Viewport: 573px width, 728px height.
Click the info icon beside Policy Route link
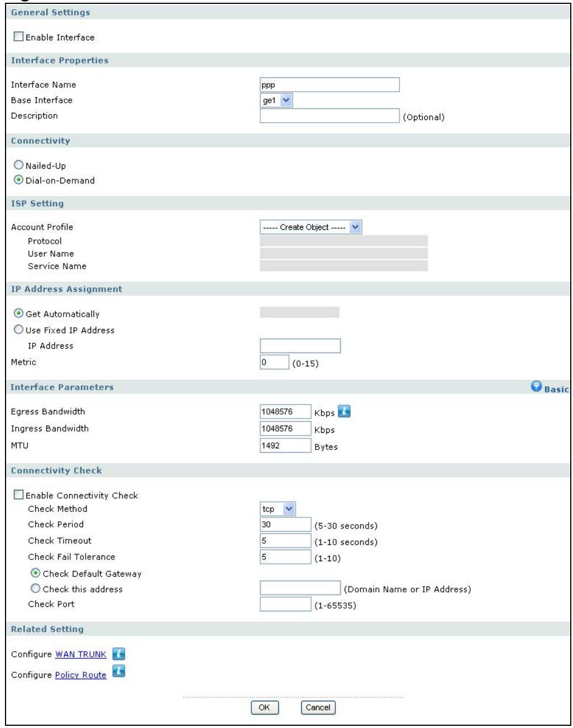point(119,671)
